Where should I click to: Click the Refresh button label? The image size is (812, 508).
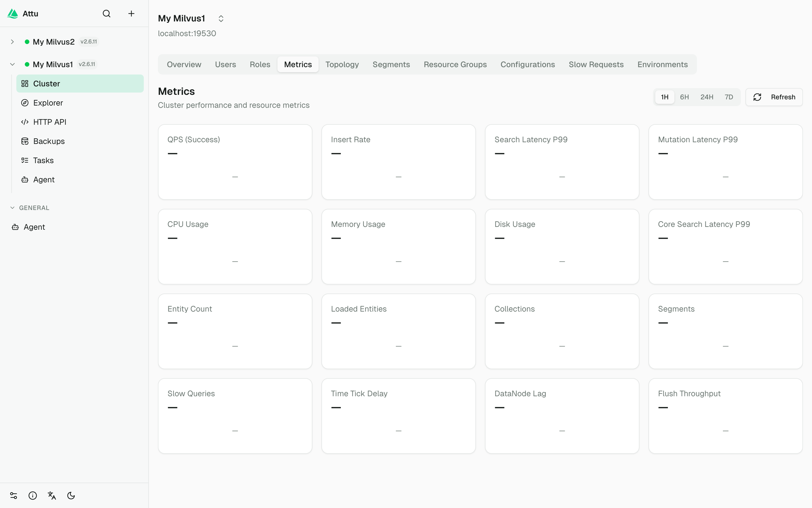click(783, 97)
